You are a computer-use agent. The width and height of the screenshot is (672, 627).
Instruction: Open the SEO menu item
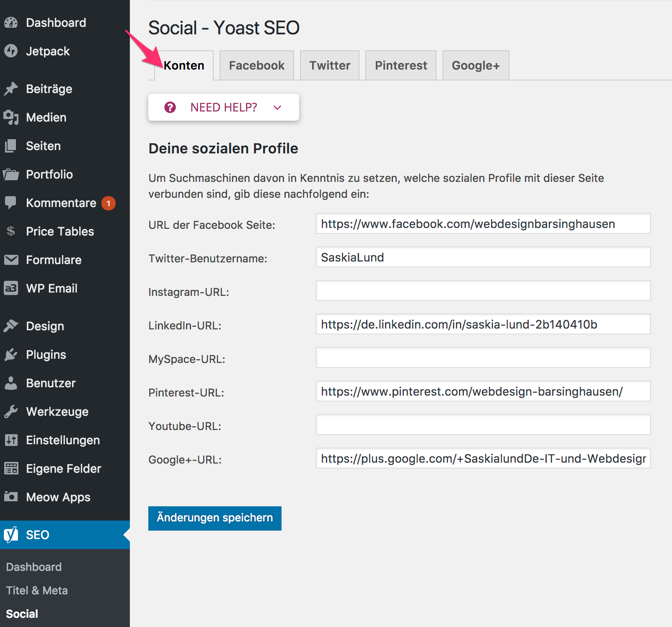coord(65,535)
